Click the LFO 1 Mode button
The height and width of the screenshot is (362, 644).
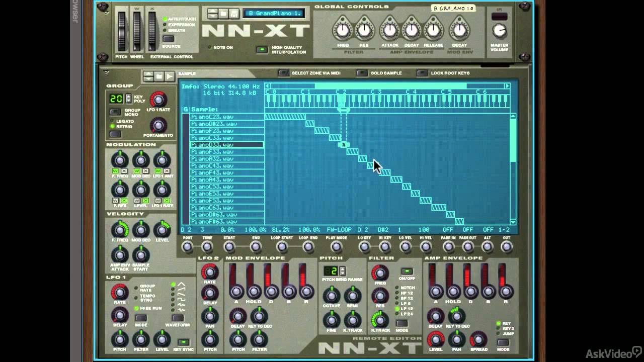141,318
